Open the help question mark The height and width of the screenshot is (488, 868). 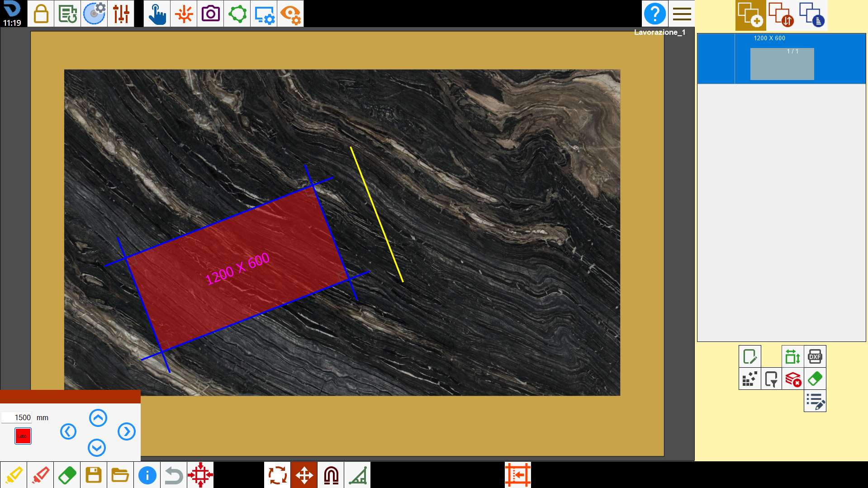655,14
